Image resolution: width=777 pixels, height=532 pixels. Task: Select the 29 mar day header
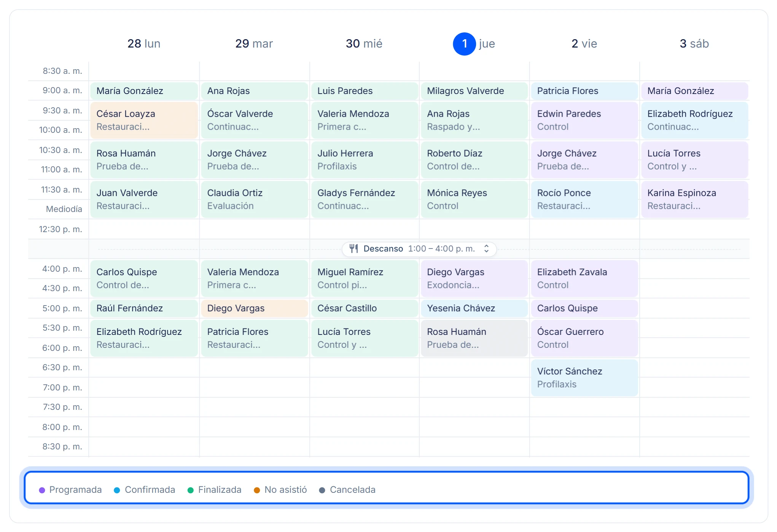[x=254, y=44]
